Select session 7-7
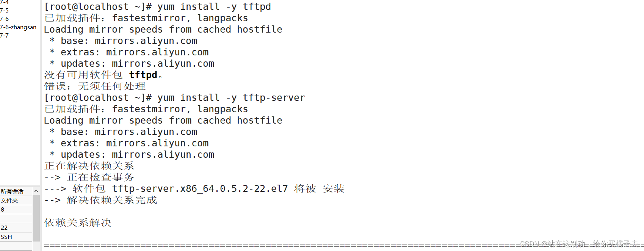The image size is (644, 251). click(x=5, y=35)
